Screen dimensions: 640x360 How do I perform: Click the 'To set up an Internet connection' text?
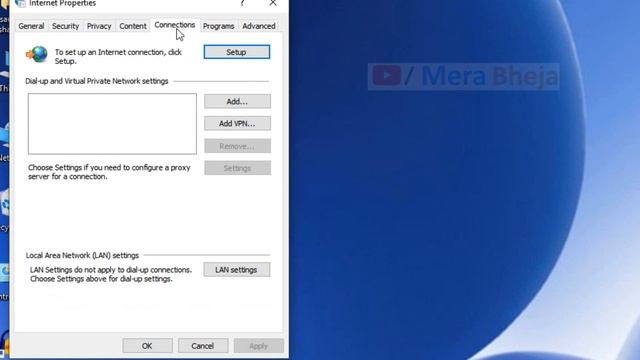click(x=118, y=56)
